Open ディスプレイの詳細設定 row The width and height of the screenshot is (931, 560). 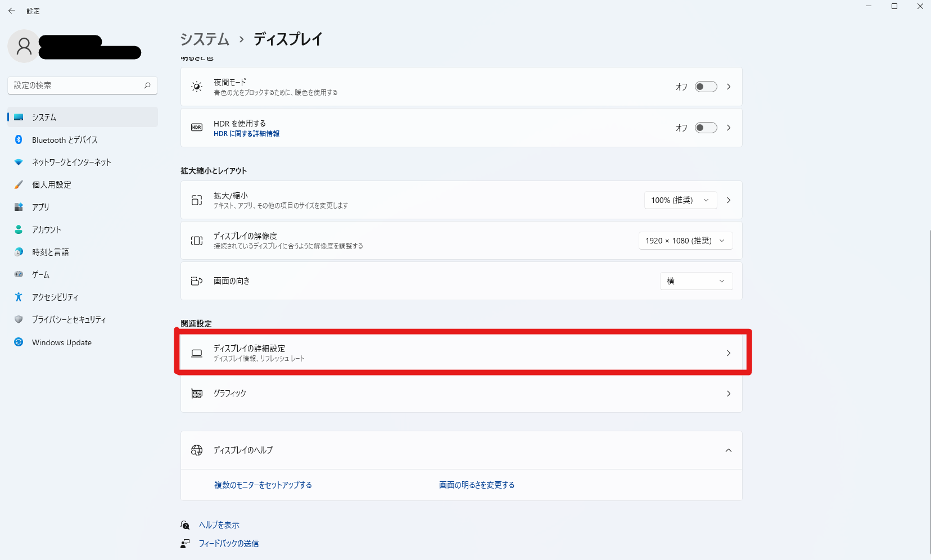(x=461, y=353)
